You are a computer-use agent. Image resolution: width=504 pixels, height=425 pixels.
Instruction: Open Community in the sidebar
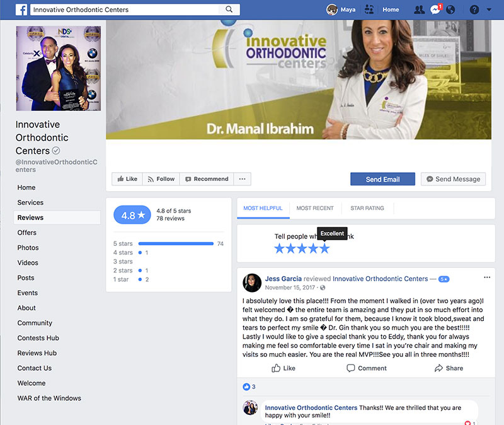tap(35, 323)
